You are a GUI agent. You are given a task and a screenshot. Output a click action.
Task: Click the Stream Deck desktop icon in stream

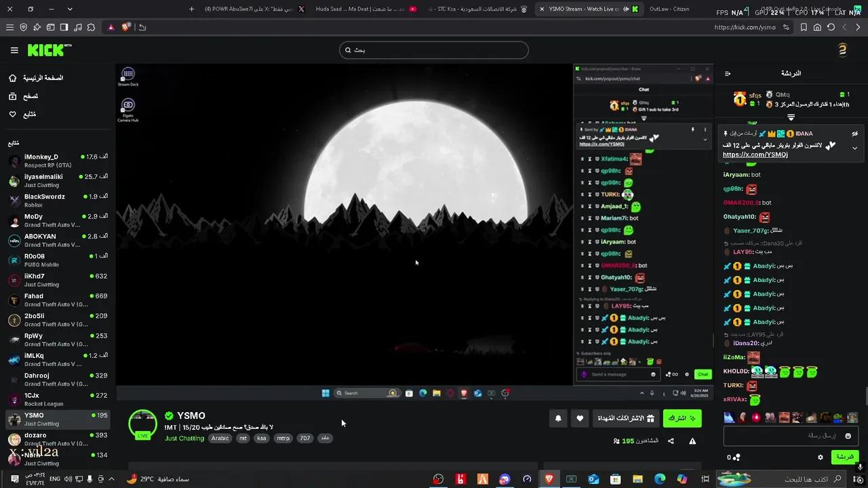(x=127, y=77)
